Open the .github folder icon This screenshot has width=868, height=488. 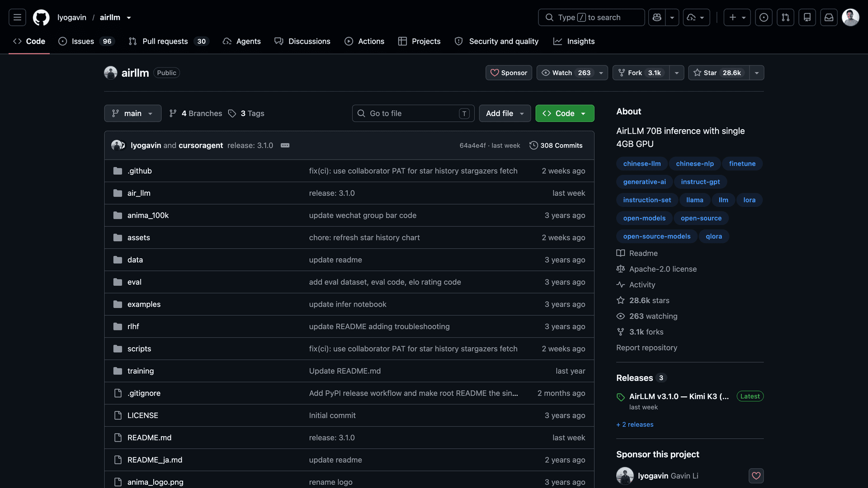pyautogui.click(x=118, y=171)
